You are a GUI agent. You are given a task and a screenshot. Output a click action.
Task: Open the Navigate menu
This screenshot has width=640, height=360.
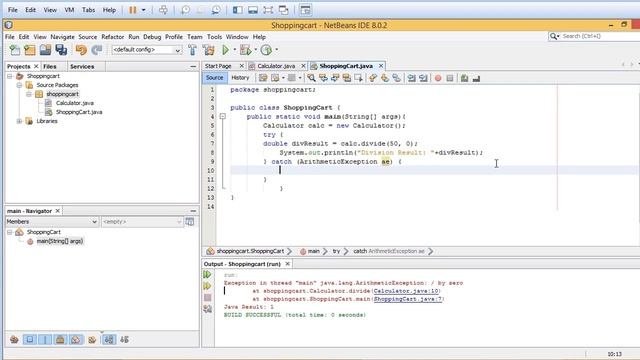click(x=62, y=37)
